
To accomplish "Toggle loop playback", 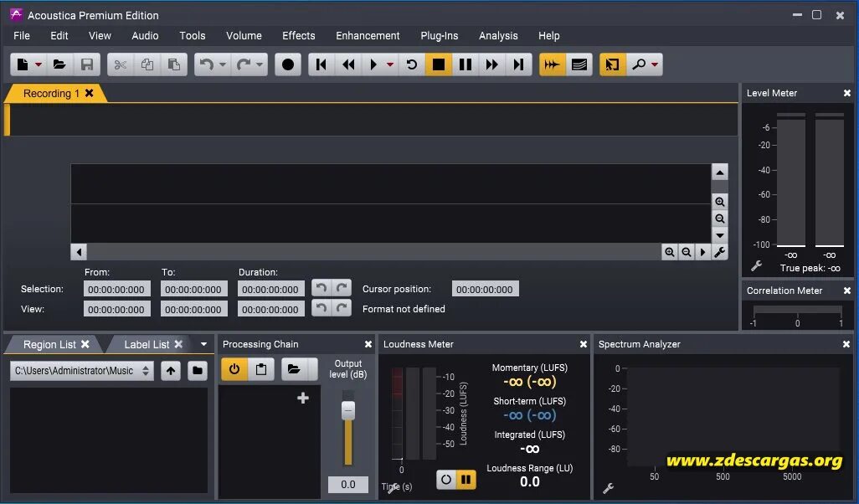I will [411, 64].
